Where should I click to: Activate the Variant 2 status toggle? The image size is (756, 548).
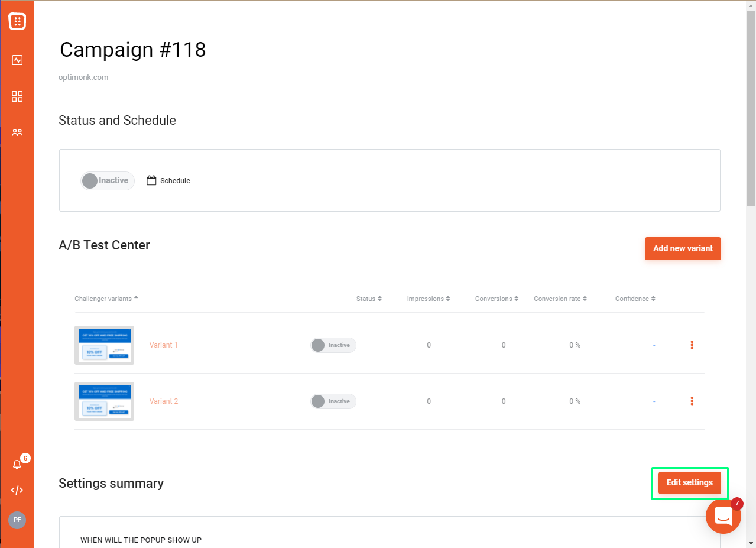coord(333,401)
